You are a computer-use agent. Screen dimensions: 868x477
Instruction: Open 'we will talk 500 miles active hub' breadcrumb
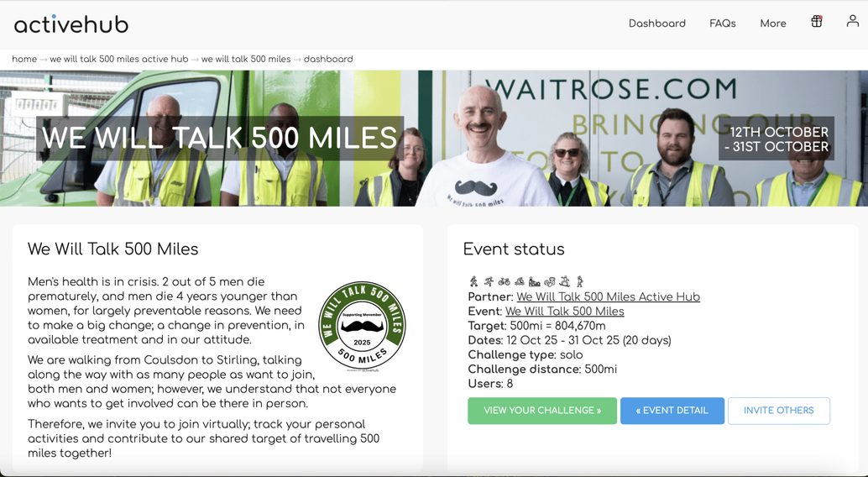point(119,60)
